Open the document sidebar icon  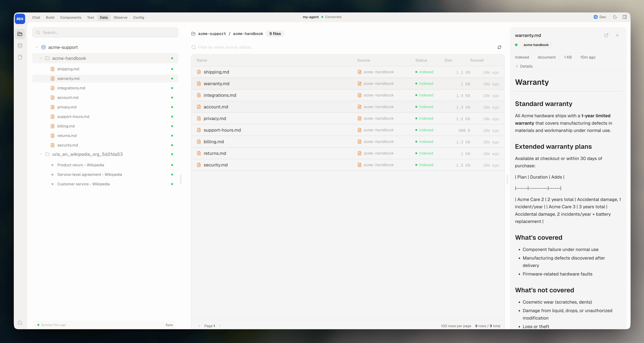20,57
